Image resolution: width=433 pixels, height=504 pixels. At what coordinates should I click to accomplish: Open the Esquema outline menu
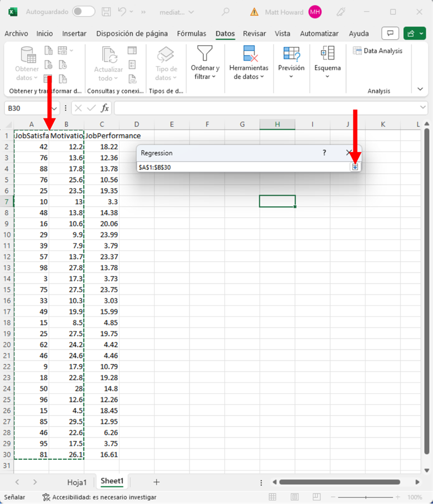[327, 63]
